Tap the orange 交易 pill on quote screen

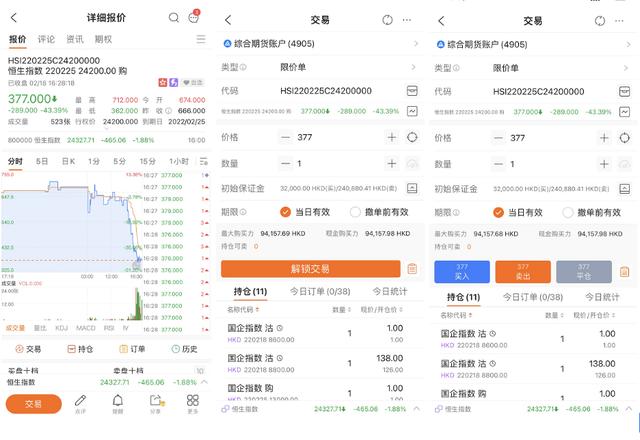tap(33, 404)
